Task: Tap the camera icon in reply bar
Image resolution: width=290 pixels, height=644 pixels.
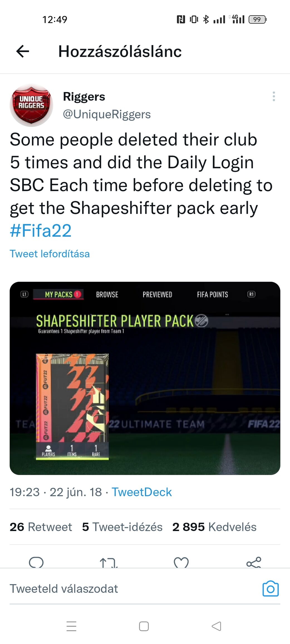Action: pos(271,588)
